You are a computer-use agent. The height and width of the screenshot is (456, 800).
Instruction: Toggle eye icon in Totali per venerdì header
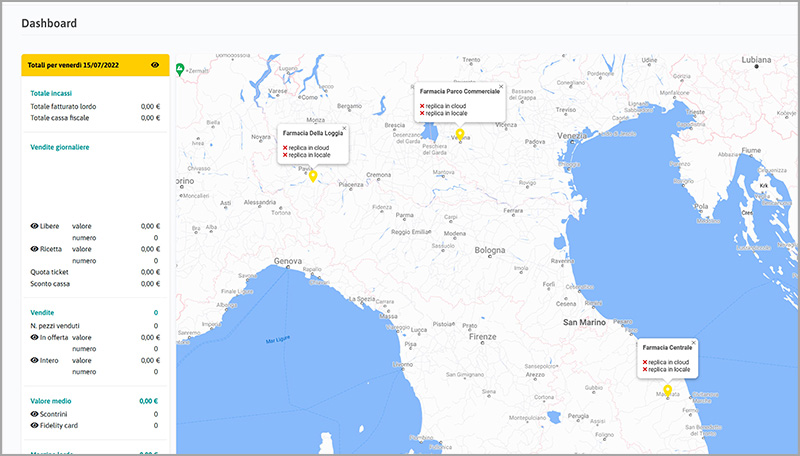155,64
